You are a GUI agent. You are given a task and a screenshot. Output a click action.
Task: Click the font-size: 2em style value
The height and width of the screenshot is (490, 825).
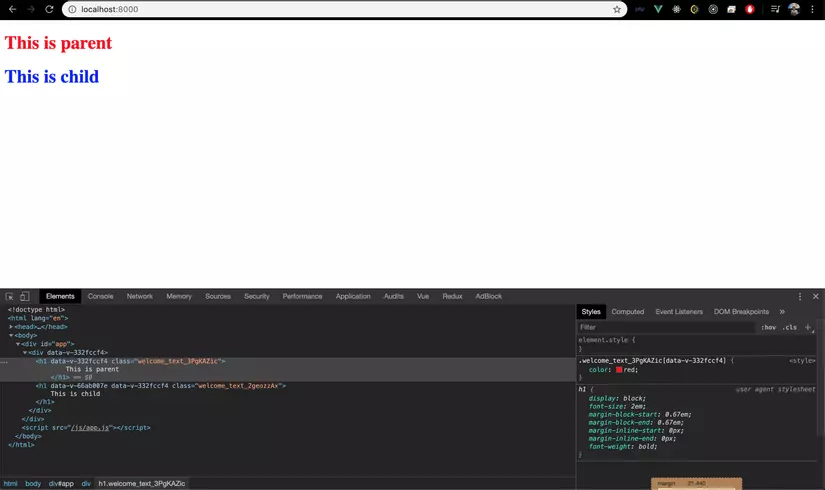tap(638, 407)
